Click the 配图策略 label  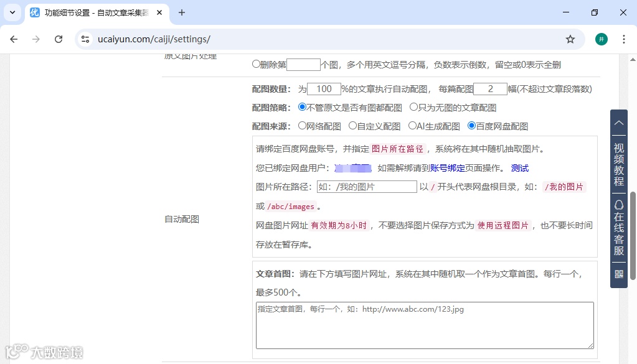271,108
